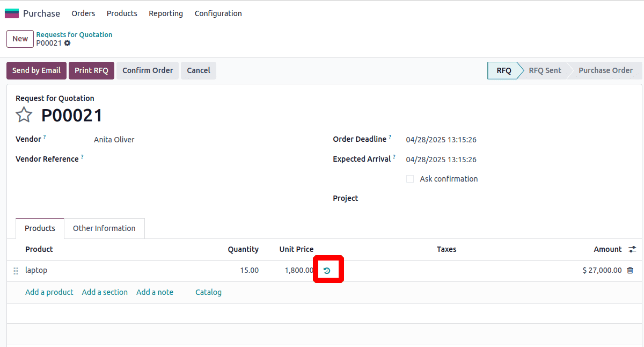The image size is (644, 347).
Task: Open the product Catalog link
Action: (x=208, y=292)
